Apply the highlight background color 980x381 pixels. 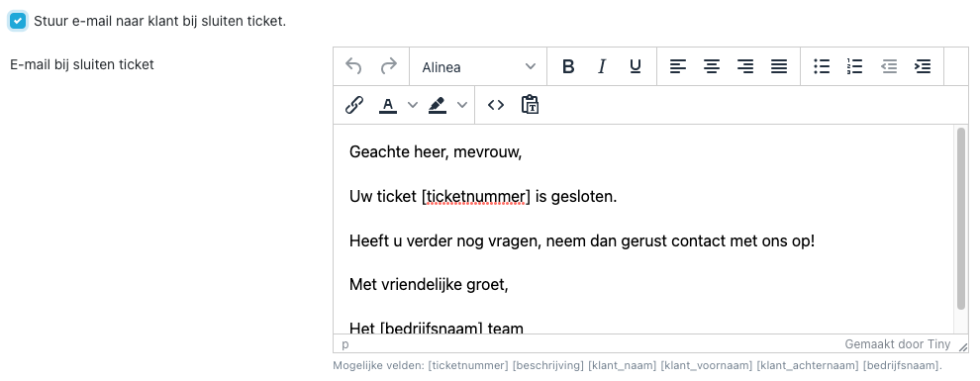[438, 105]
